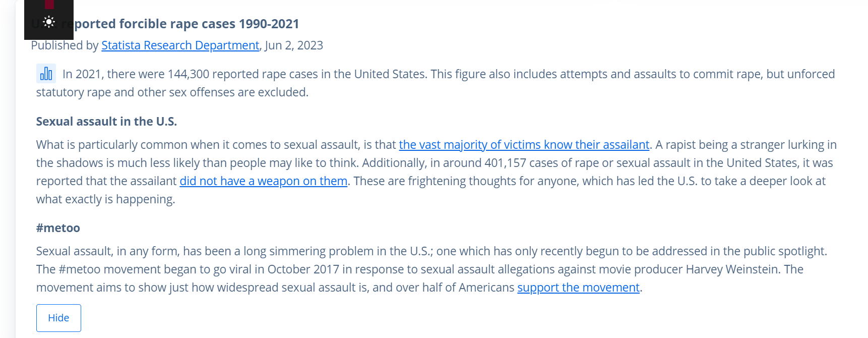
Task: Open the Statista Research Department link
Action: (180, 45)
